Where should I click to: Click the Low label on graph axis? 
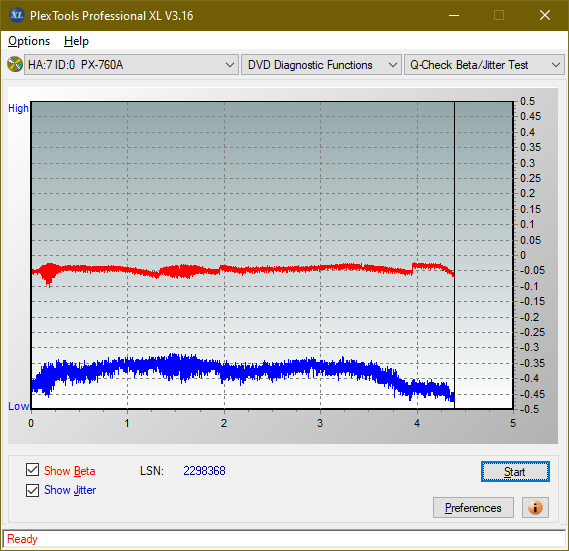tap(18, 406)
